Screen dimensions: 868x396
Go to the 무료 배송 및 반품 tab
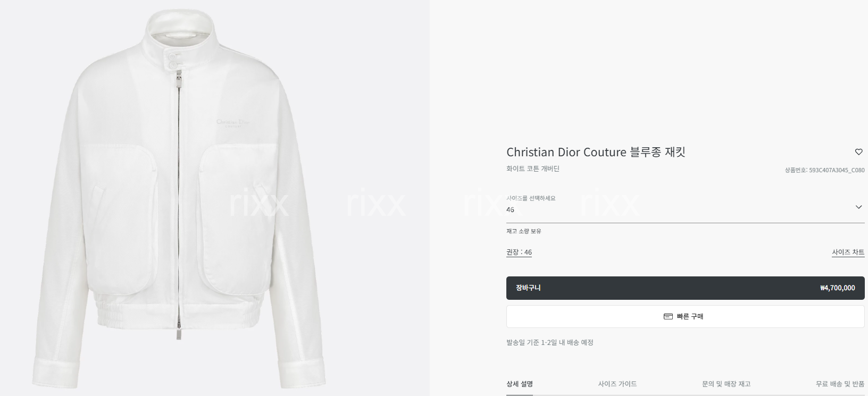pos(840,384)
